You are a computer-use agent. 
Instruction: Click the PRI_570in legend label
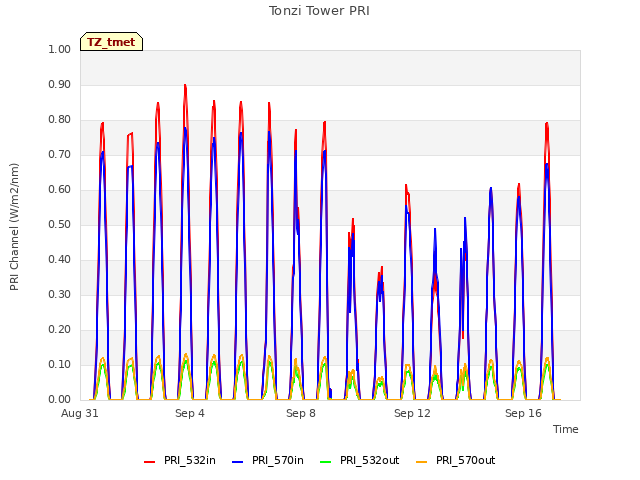(x=278, y=460)
